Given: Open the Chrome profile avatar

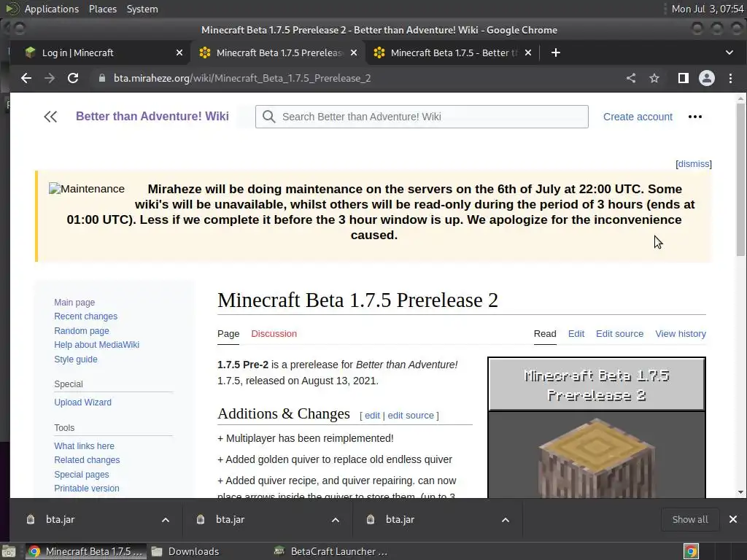Looking at the screenshot, I should [706, 78].
